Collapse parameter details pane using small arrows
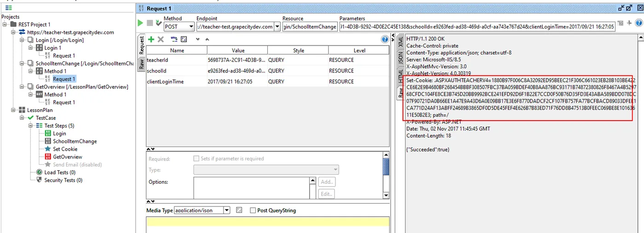 [150, 149]
